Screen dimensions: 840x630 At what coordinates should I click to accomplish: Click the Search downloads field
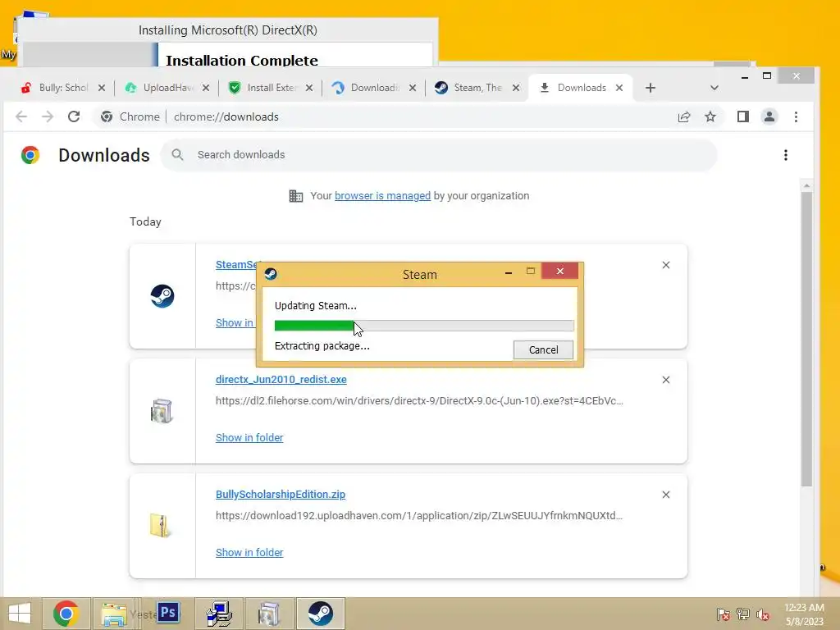439,155
